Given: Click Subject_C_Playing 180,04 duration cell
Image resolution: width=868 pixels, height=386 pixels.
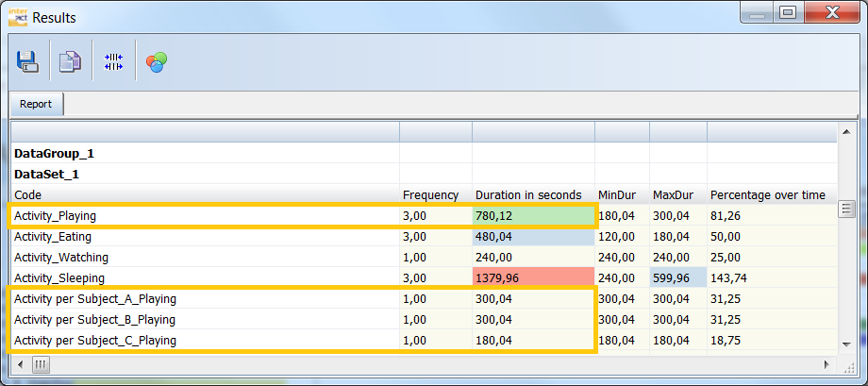Looking at the screenshot, I should click(x=533, y=340).
